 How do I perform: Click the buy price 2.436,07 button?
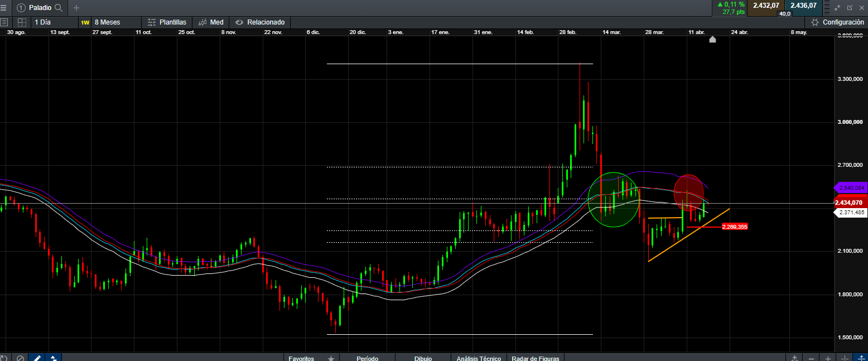point(803,6)
